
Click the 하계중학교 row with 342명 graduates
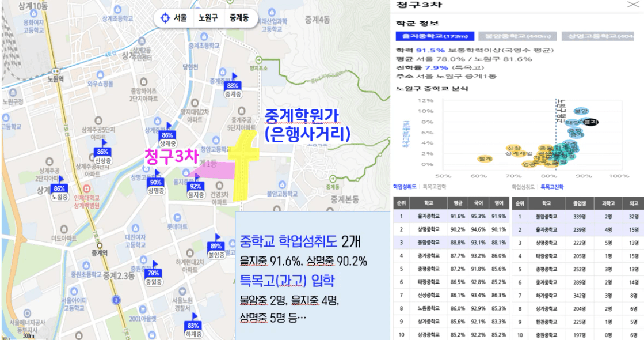point(578,296)
